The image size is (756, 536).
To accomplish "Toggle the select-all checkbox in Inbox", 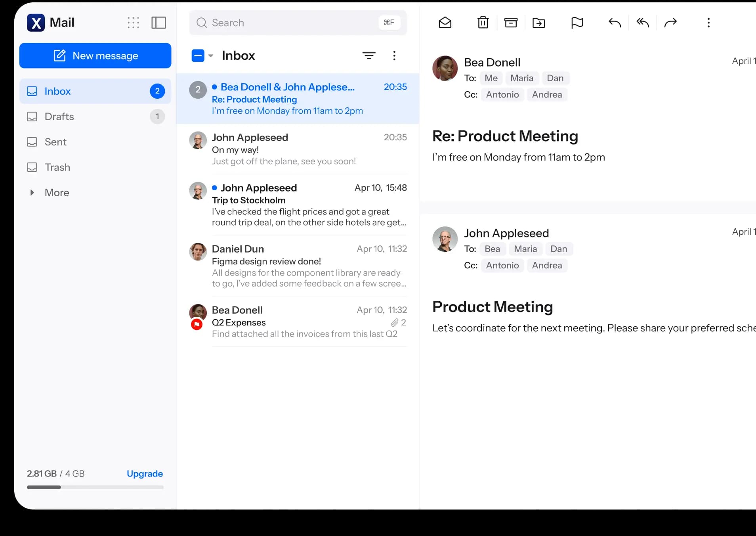I will click(198, 56).
